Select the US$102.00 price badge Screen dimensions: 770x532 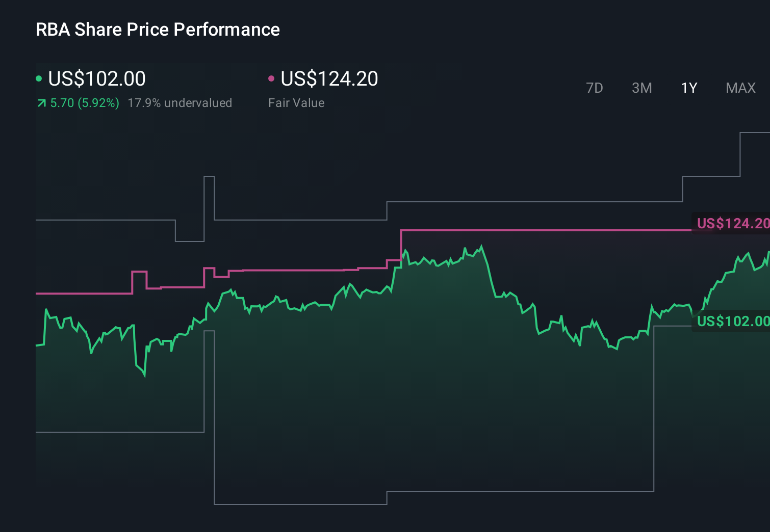(x=732, y=322)
